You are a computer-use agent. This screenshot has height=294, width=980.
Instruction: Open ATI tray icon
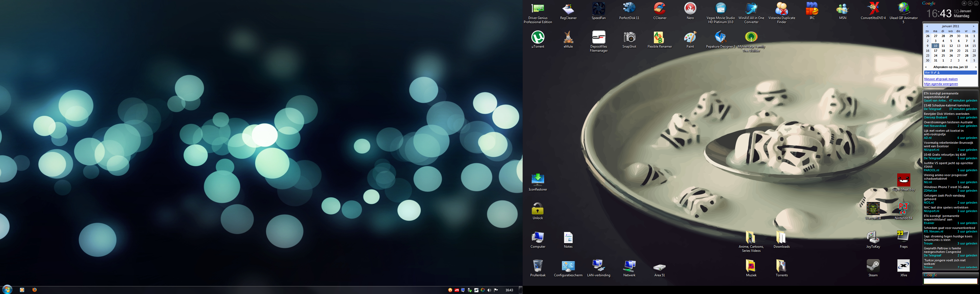point(457,290)
